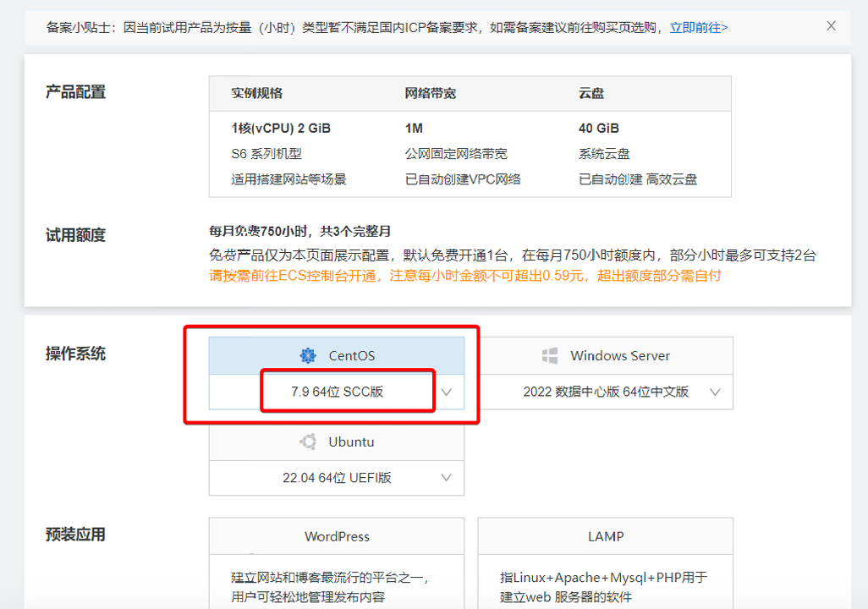
Task: Click the 云盘 column header
Action: [591, 93]
